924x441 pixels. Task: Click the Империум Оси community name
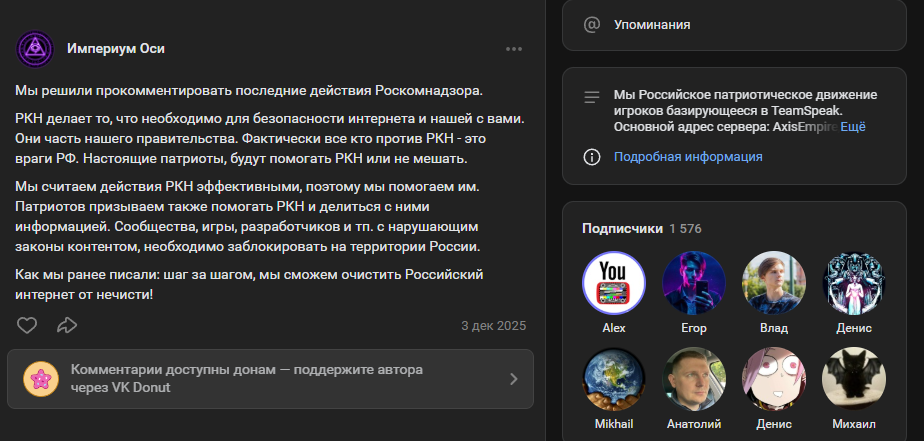coord(116,49)
